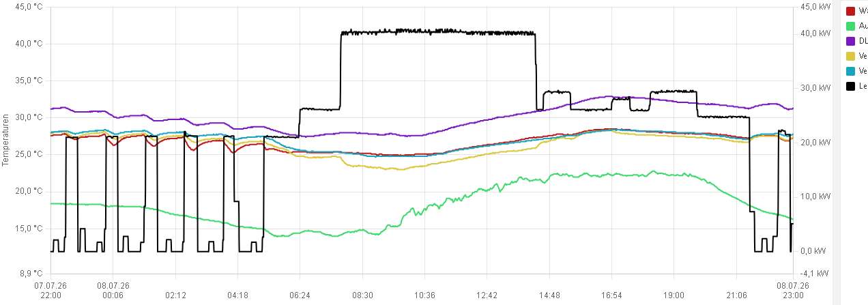The height and width of the screenshot is (305, 868).
Task: Click the '20,0 kW' axis label
Action: [816, 142]
